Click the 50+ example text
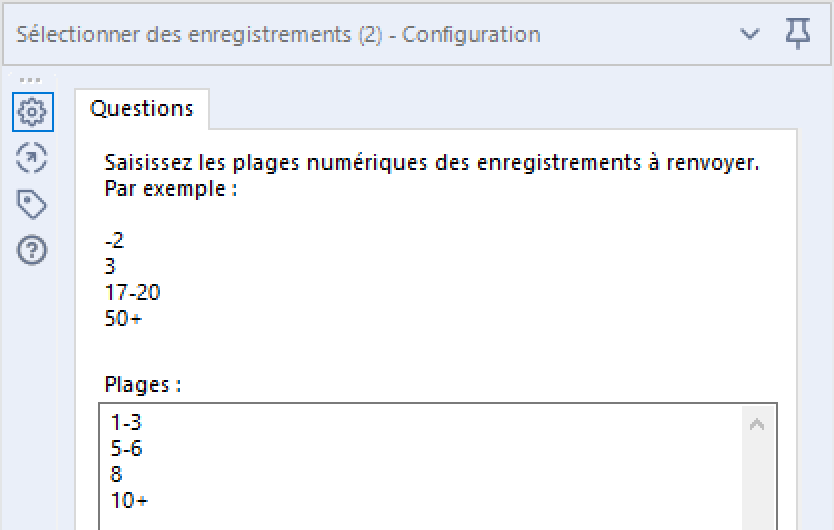 [x=123, y=318]
